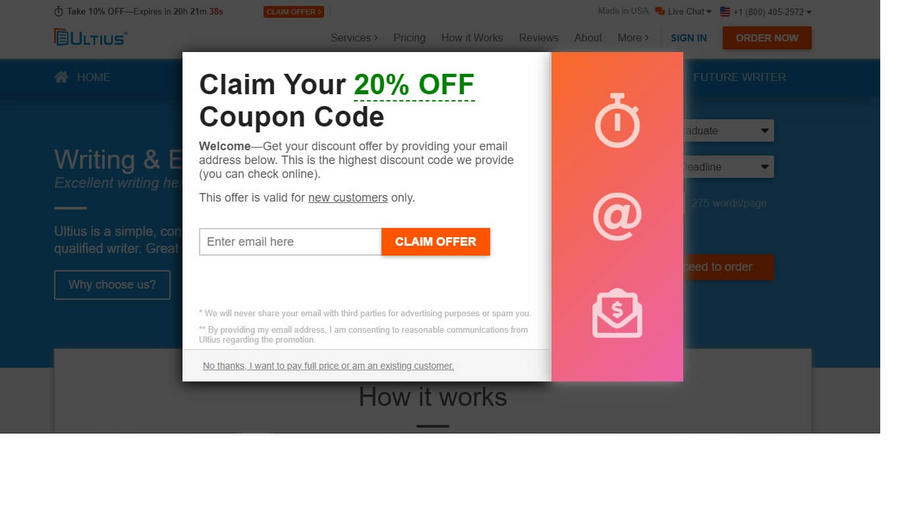Click the dollar envelope icon
The width and height of the screenshot is (900, 506).
(x=617, y=313)
